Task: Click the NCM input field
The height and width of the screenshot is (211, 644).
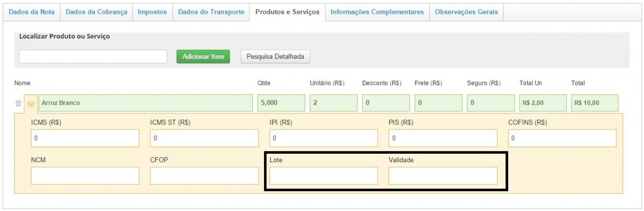Action: pos(85,176)
